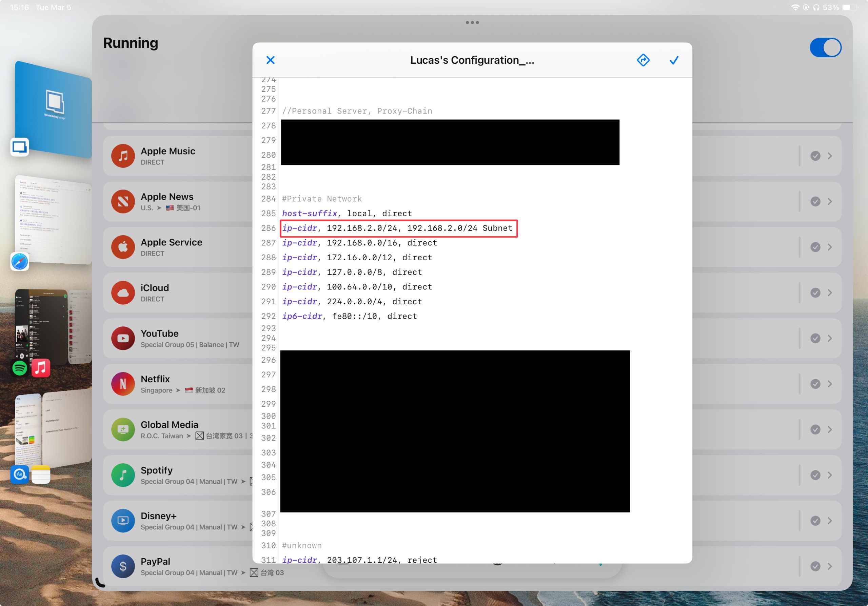Save configuration with the checkmark icon

(674, 60)
